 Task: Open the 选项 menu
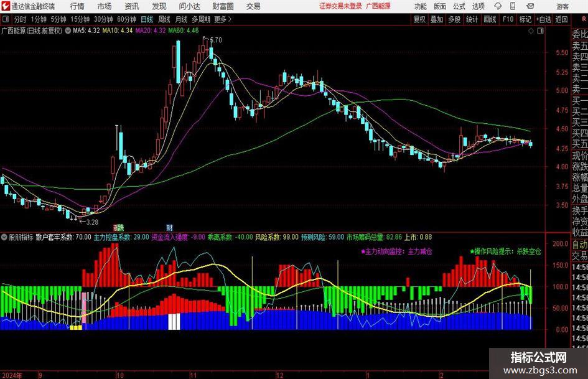pyautogui.click(x=478, y=6)
